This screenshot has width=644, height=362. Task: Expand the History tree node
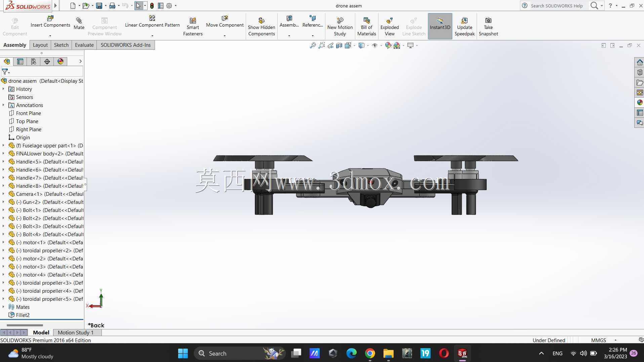[x=3, y=89]
